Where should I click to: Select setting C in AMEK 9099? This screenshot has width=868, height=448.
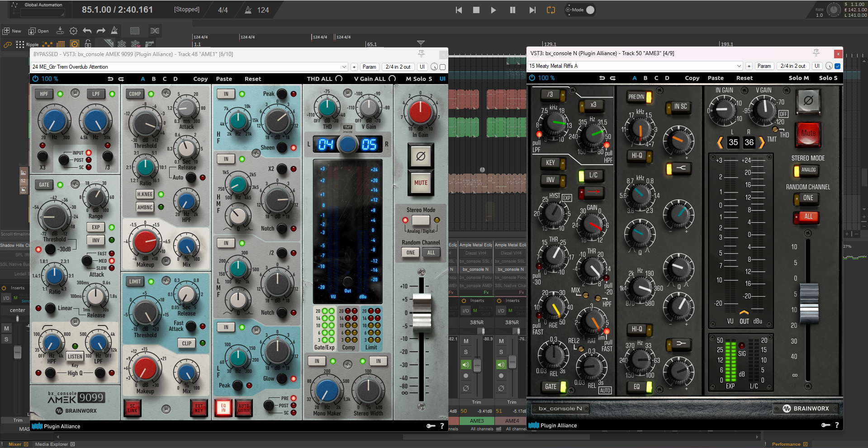point(165,79)
